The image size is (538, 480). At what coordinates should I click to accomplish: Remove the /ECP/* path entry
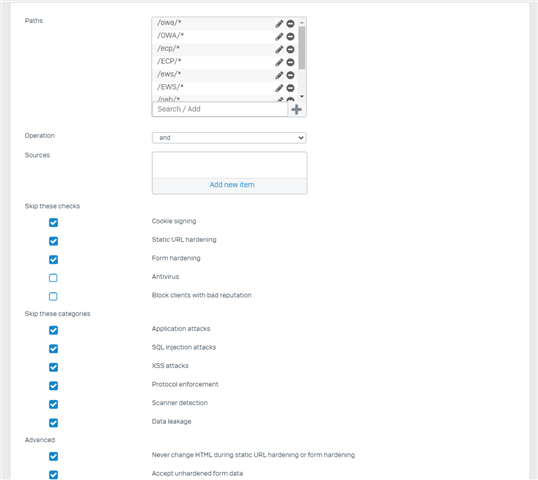[x=290, y=62]
